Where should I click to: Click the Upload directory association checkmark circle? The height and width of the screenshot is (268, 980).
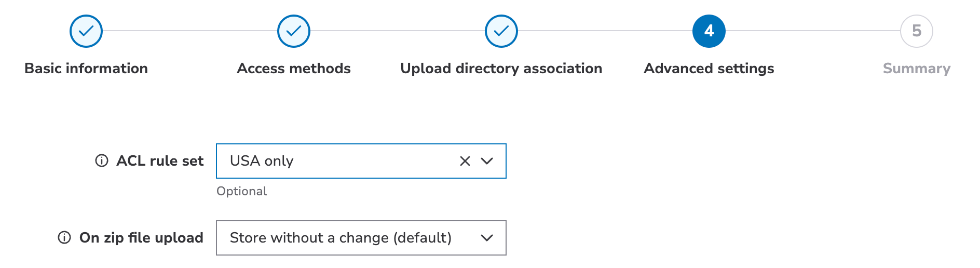coord(501,31)
